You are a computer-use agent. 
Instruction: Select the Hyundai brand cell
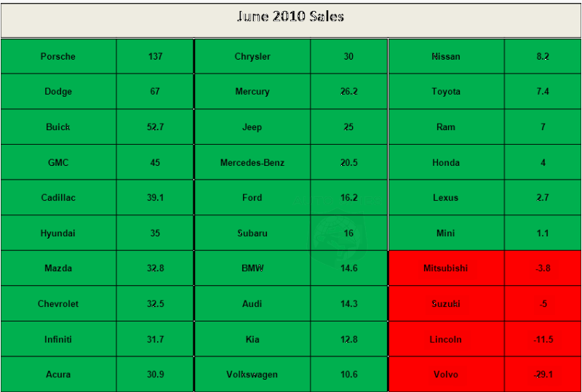[x=58, y=233]
